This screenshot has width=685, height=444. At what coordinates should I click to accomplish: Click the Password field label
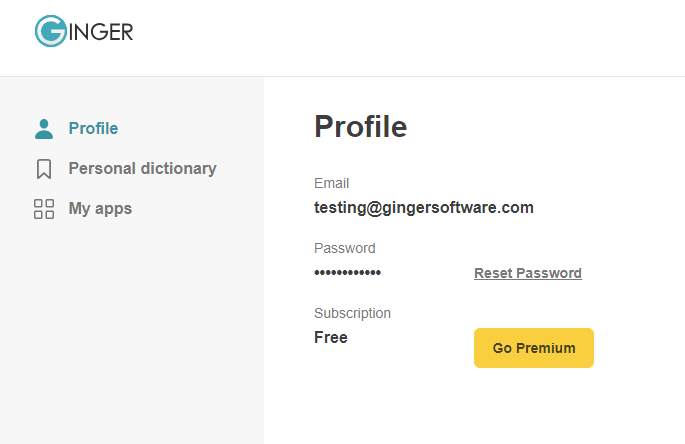[344, 248]
